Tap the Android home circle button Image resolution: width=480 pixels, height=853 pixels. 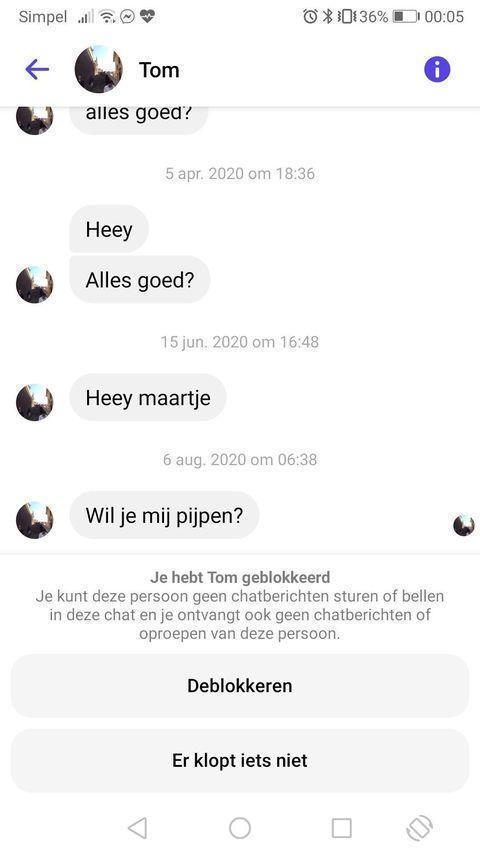click(x=240, y=828)
